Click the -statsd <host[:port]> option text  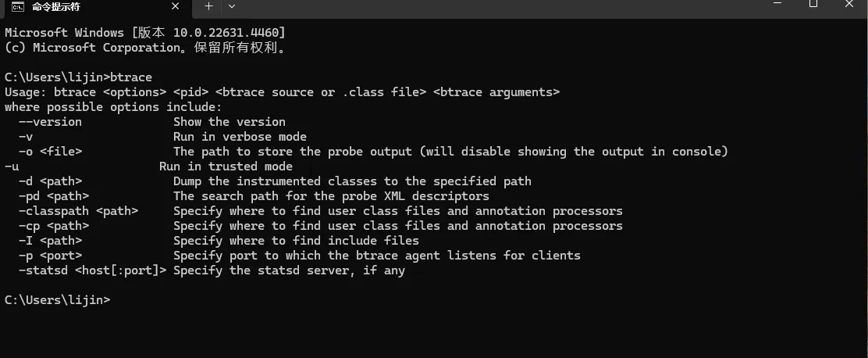92,270
